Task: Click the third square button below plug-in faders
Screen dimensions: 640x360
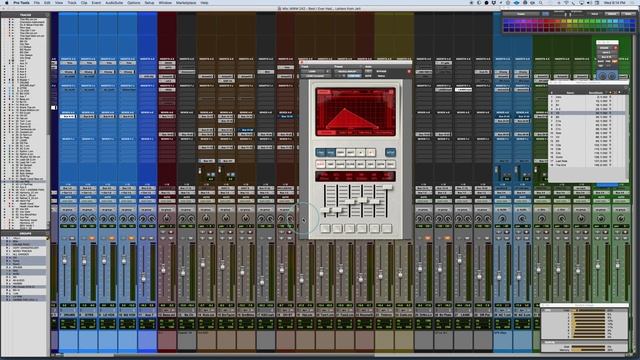Action: (x=350, y=228)
